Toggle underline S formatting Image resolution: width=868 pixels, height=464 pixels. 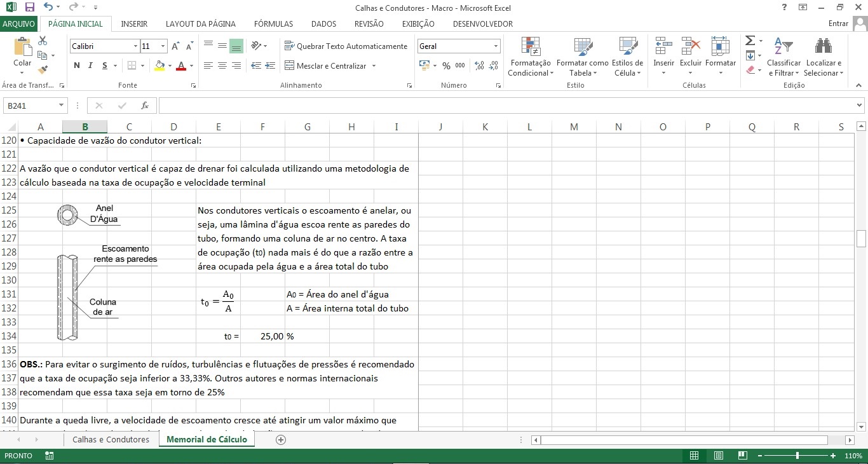[104, 65]
